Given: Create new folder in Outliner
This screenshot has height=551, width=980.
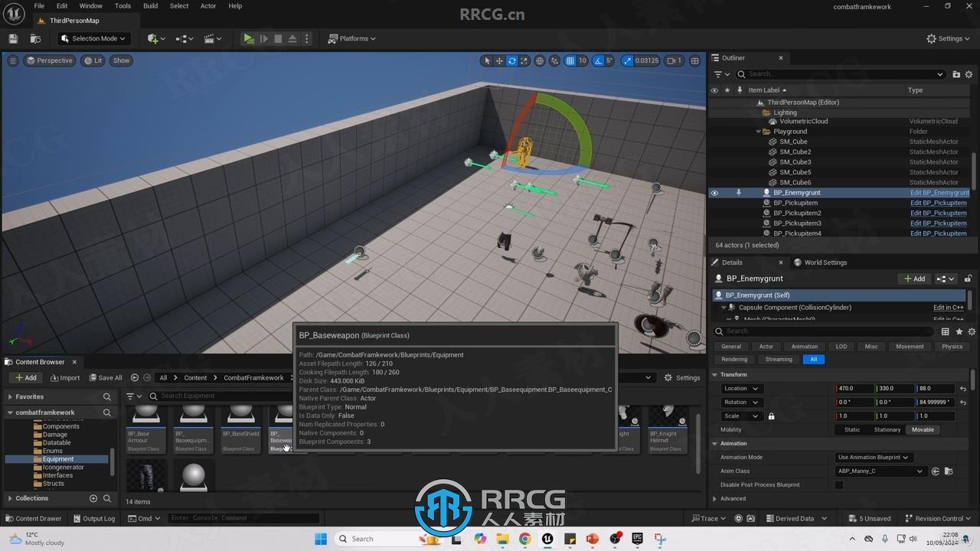Looking at the screenshot, I should (x=956, y=74).
